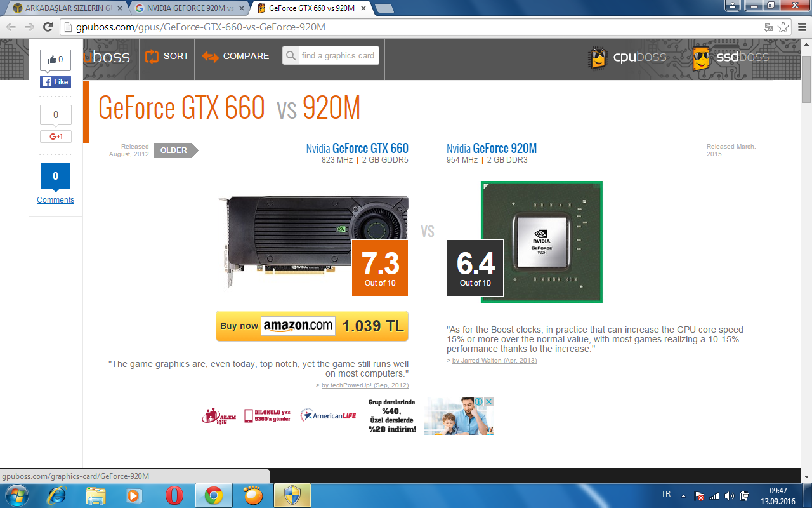Click the find a graphics card search field
The height and width of the screenshot is (508, 812).
point(331,55)
